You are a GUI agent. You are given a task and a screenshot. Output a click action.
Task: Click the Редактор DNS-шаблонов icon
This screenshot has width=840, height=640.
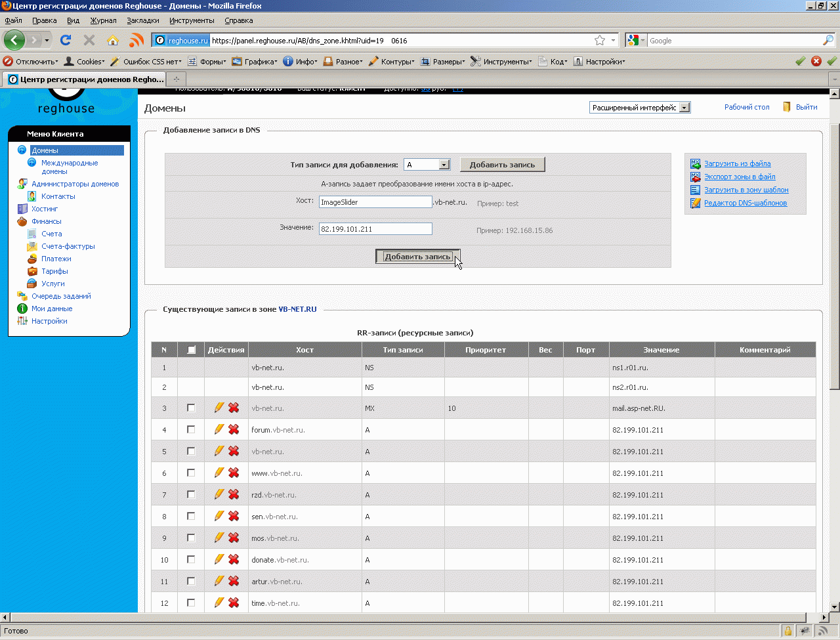pyautogui.click(x=696, y=203)
